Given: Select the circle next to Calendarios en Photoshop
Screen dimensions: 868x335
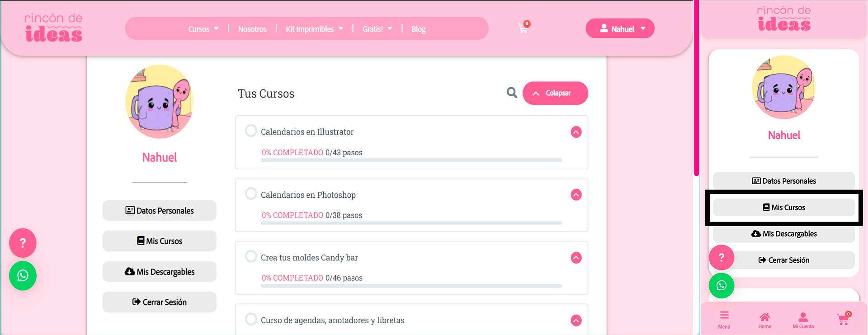Looking at the screenshot, I should 251,194.
